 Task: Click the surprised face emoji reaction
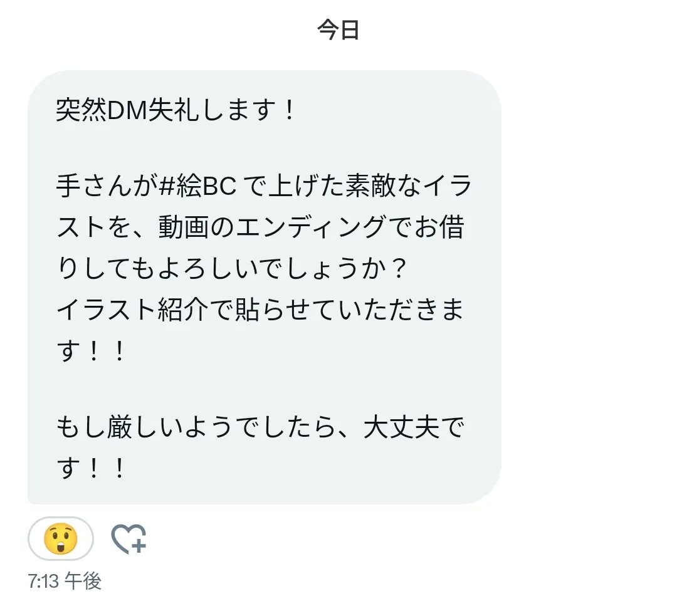61,539
